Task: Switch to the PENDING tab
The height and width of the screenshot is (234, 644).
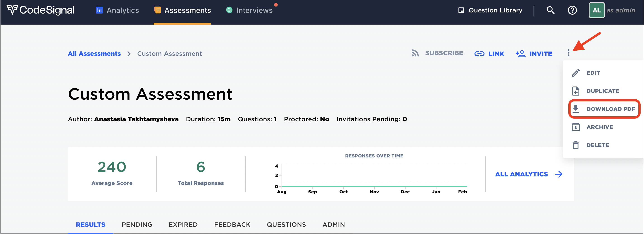Action: [137, 225]
